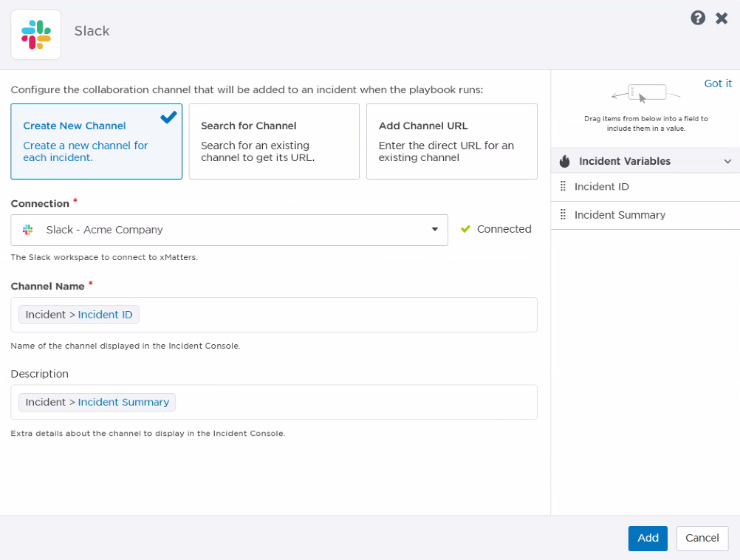Select the Create New Channel option
Screen dimensions: 740x560
pyautogui.click(x=96, y=141)
